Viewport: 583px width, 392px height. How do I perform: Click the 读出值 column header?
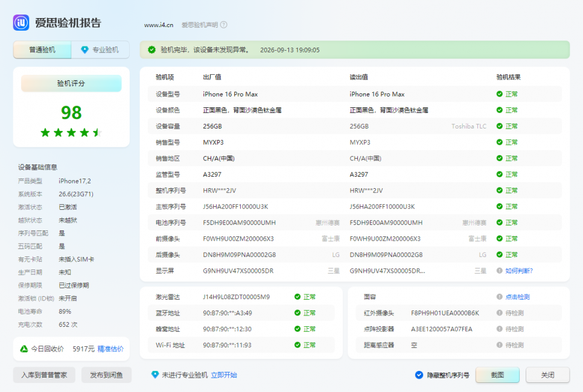(x=359, y=77)
